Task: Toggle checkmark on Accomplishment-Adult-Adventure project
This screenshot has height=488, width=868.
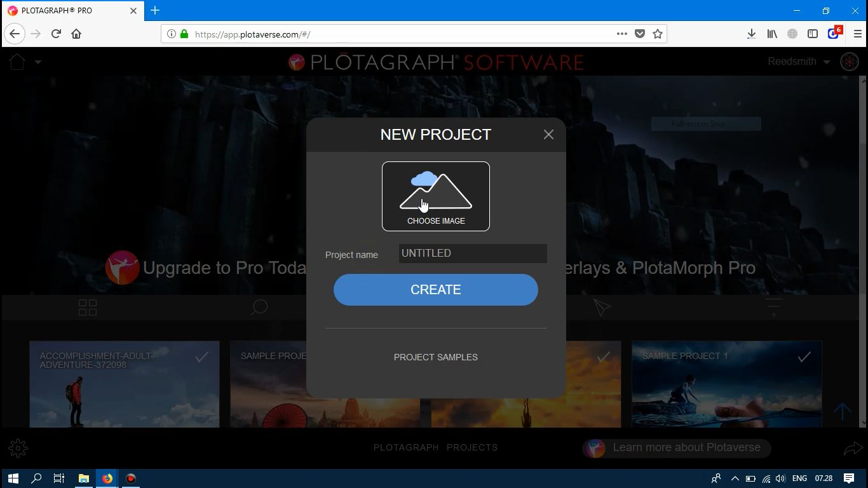Action: tap(202, 357)
